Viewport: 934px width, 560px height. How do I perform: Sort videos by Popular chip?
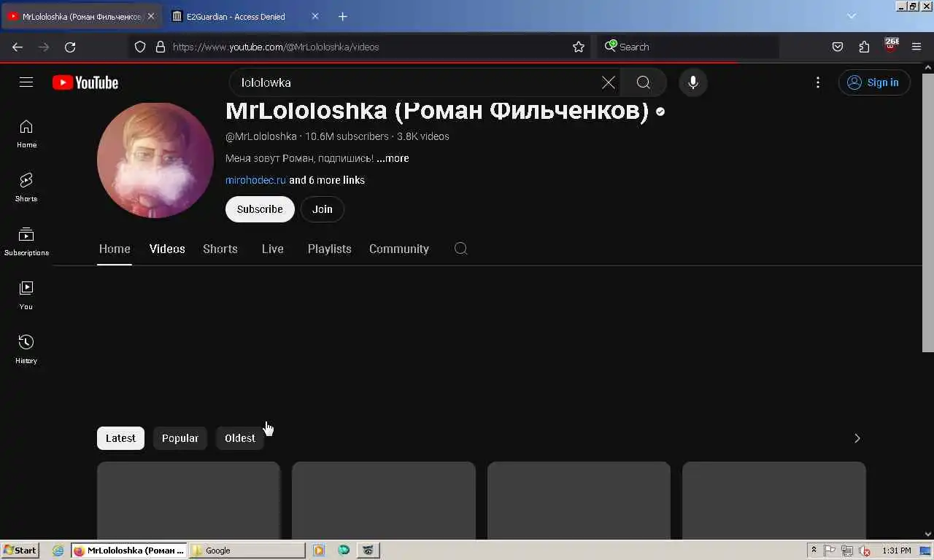(x=180, y=438)
